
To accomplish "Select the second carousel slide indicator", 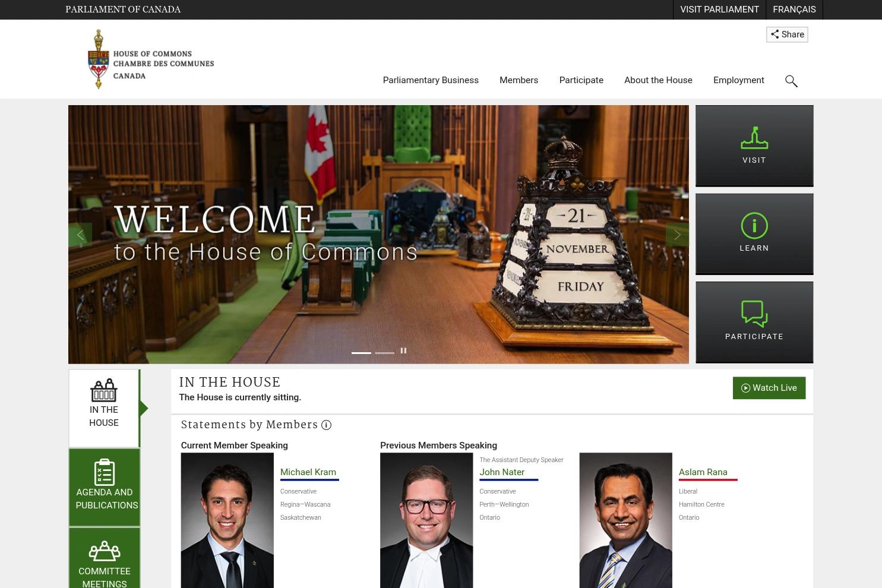I will click(384, 353).
